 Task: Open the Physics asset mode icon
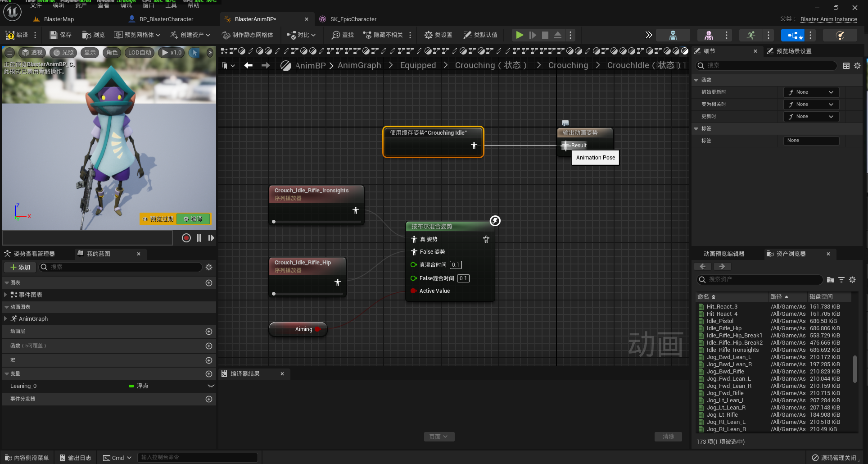click(840, 35)
